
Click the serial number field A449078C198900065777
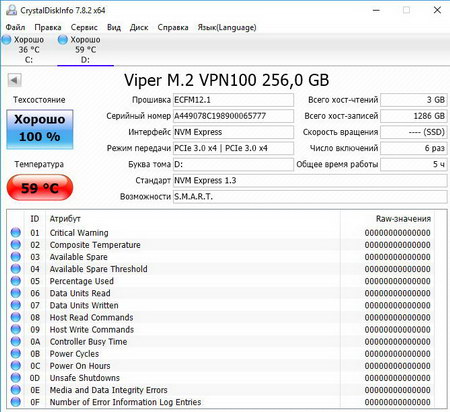click(233, 116)
